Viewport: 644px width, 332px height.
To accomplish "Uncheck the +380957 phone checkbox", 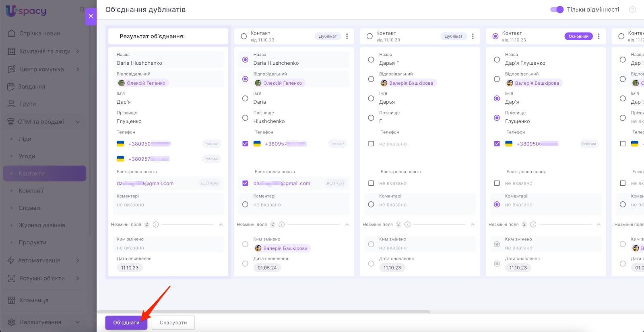I will 245,143.
